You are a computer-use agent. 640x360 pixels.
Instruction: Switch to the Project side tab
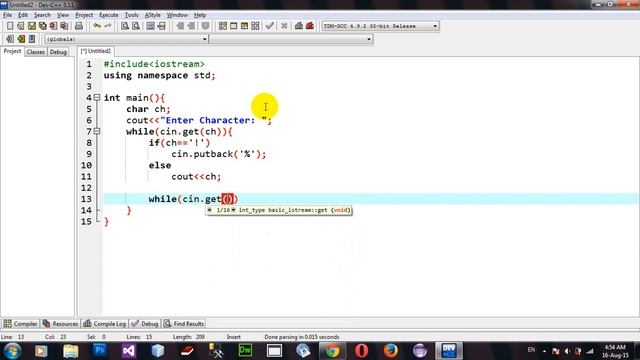12,51
